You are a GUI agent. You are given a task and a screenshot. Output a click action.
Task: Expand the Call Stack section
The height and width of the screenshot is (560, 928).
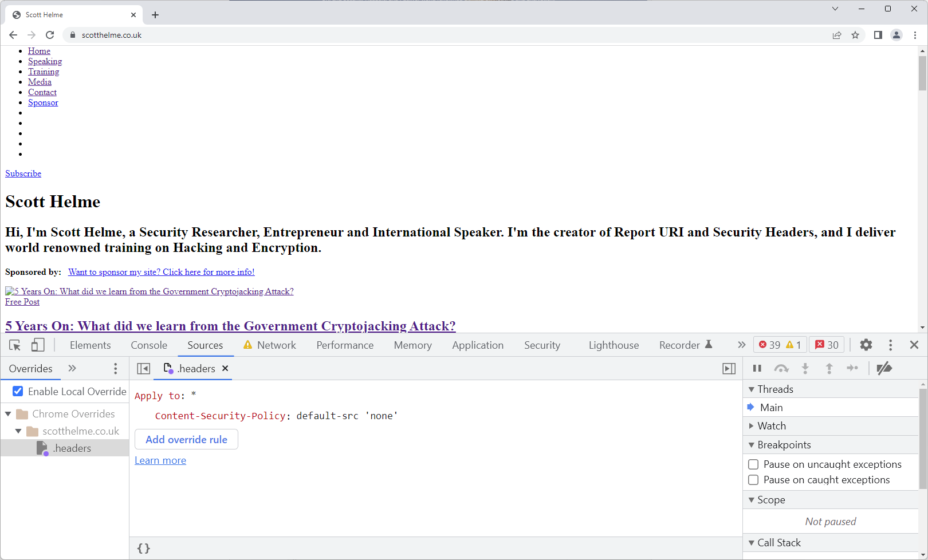coord(752,543)
